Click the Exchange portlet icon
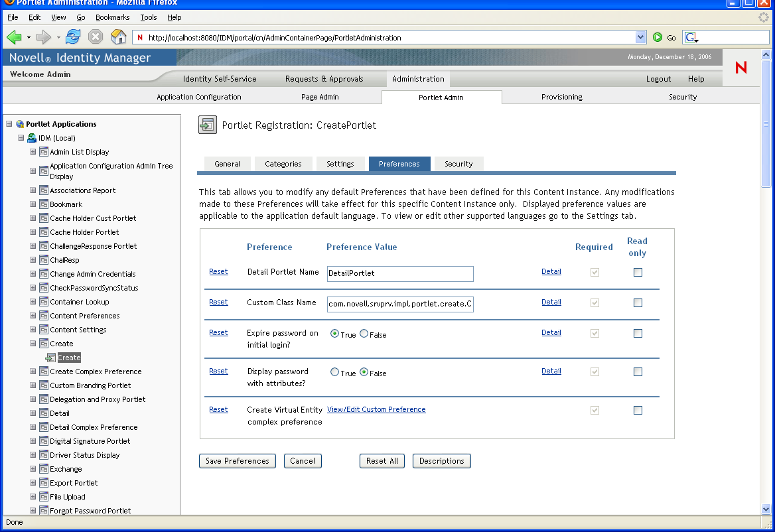 click(x=44, y=469)
